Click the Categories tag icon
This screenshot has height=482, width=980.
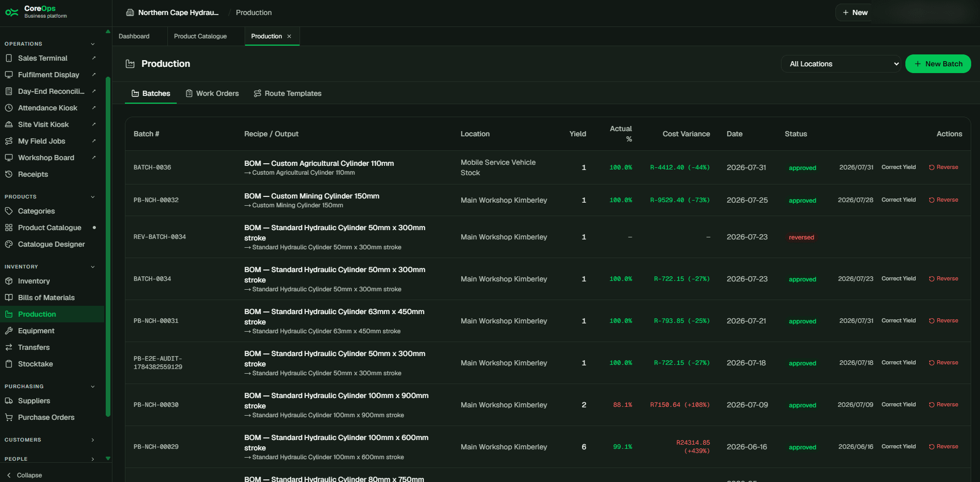point(9,211)
